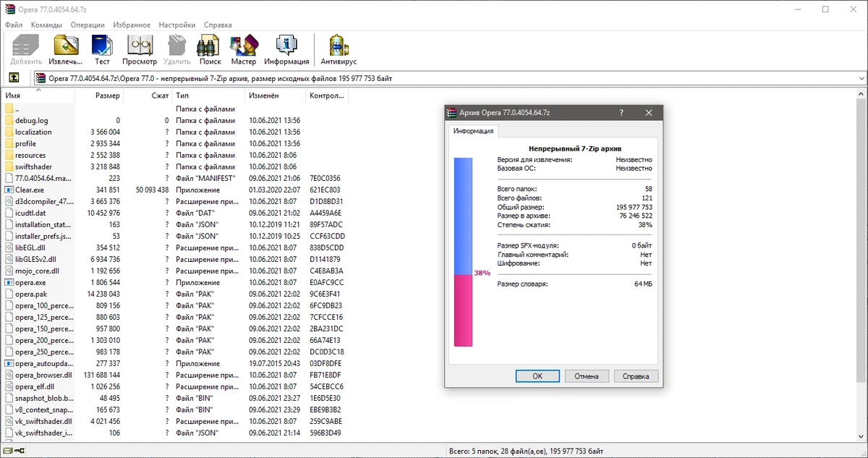
Task: Click the archive icon in address bar
Action: point(42,78)
